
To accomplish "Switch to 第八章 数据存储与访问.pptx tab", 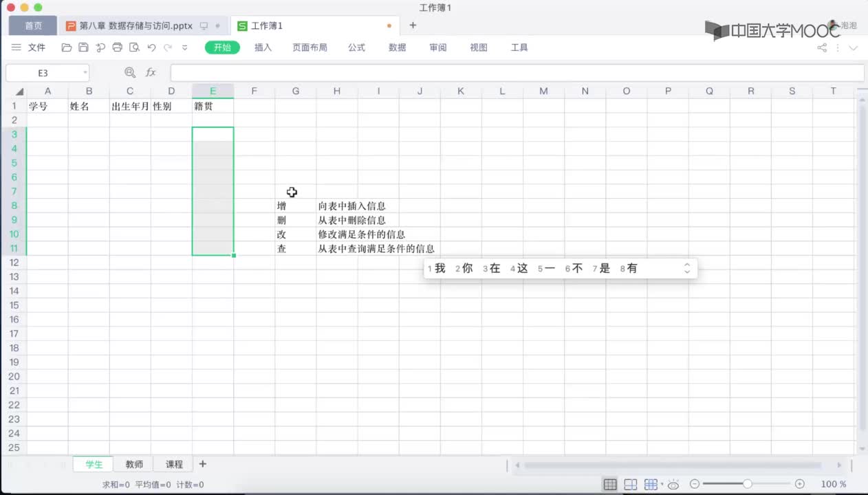I will [135, 25].
